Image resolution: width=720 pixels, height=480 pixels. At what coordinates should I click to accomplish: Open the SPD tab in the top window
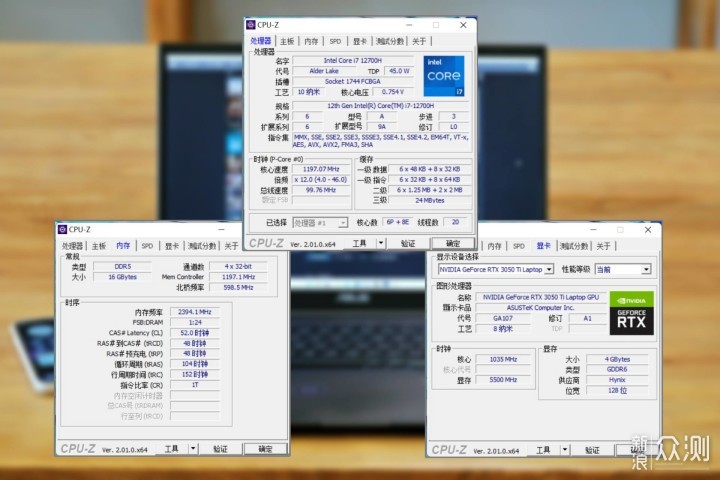335,41
